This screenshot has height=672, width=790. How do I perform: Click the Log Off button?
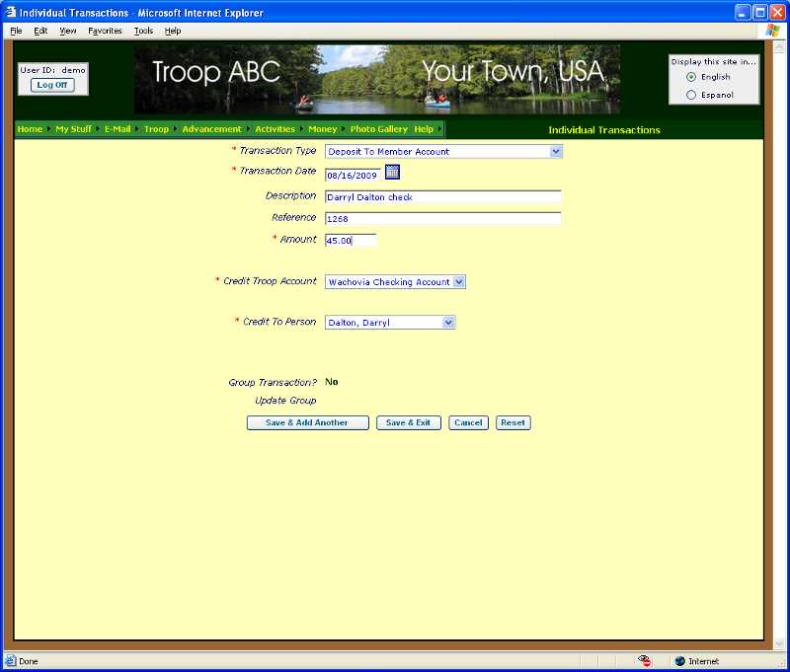pyautogui.click(x=52, y=85)
